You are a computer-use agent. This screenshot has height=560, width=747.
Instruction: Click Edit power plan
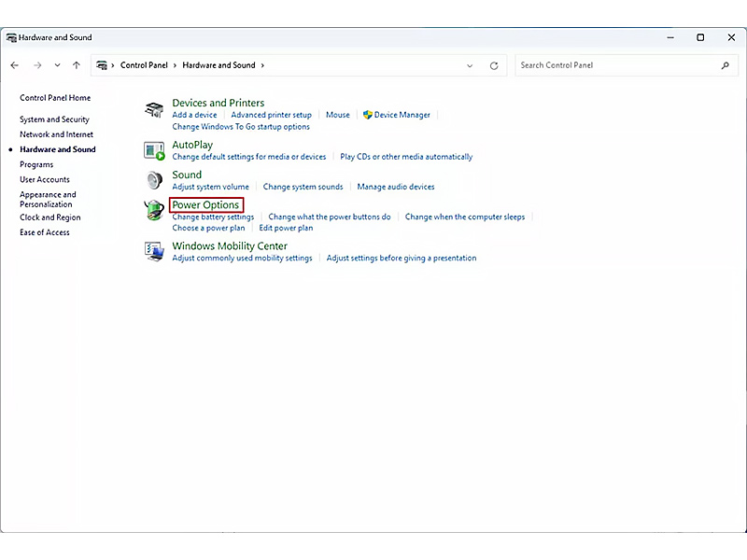click(x=286, y=228)
